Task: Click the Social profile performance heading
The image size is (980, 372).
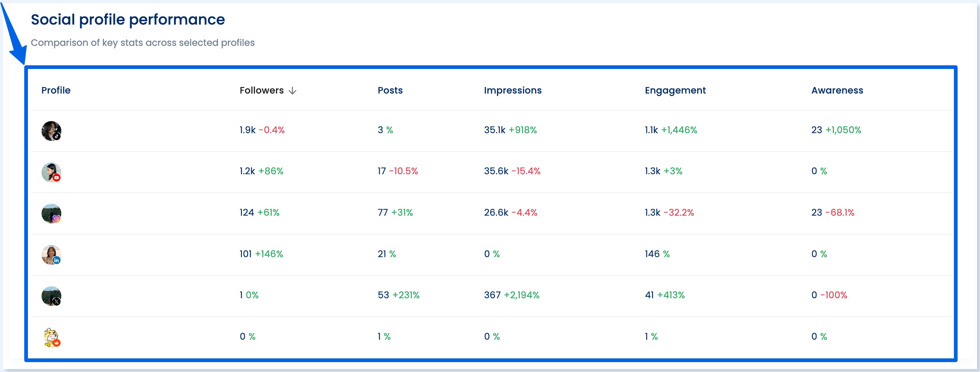Action: [127, 19]
